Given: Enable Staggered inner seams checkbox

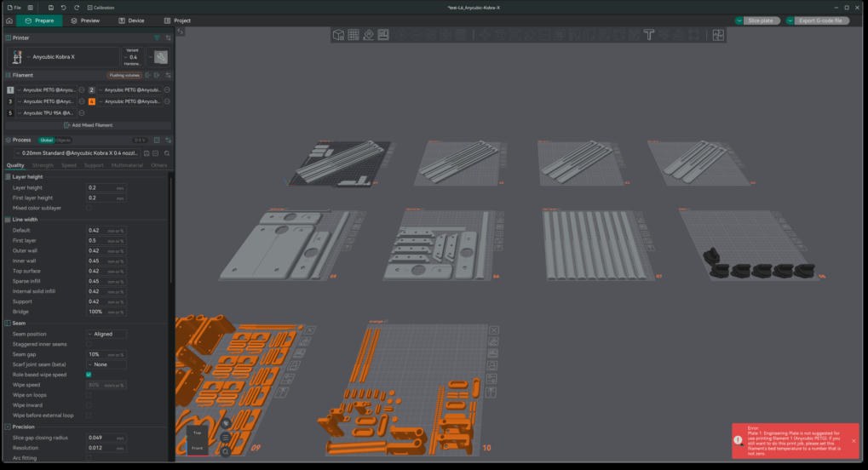Looking at the screenshot, I should click(89, 344).
